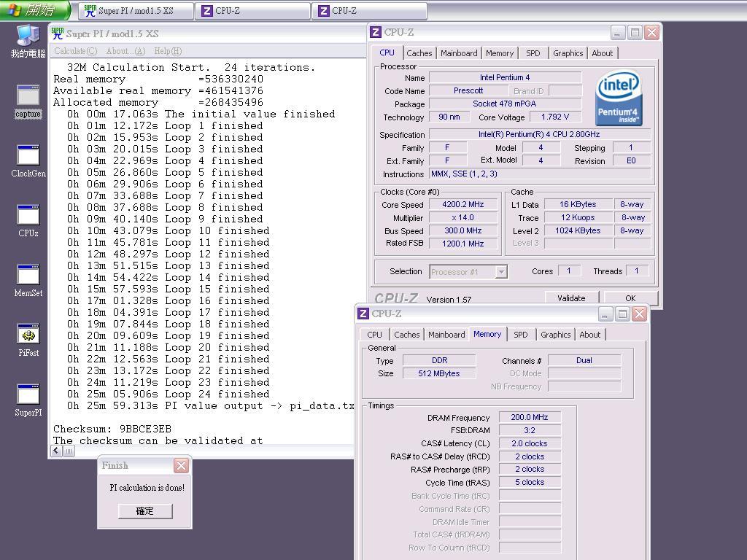
Task: Close the top CPU-Z window
Action: coord(651,32)
